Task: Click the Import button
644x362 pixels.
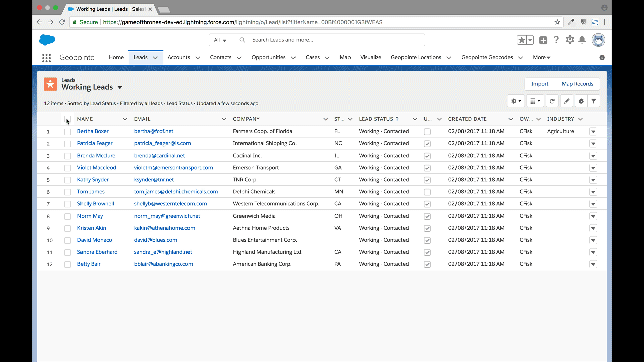Action: click(540, 84)
